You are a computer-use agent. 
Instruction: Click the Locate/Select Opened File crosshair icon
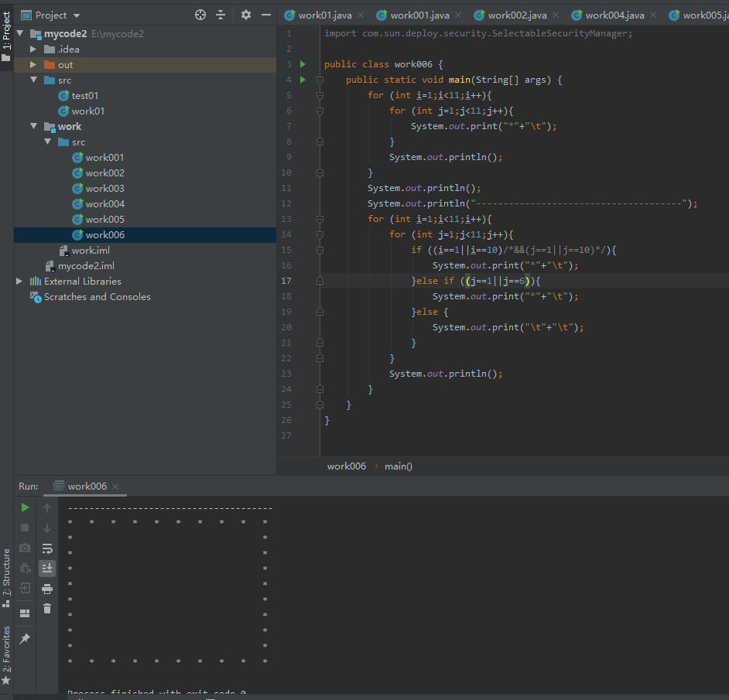pyautogui.click(x=200, y=15)
